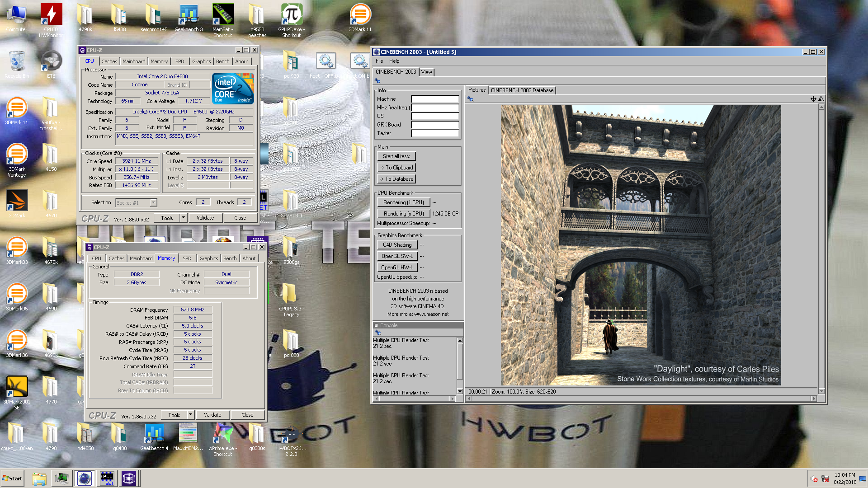The height and width of the screenshot is (488, 868).
Task: Expand the Socket #1 selection dropdown
Action: pos(153,203)
